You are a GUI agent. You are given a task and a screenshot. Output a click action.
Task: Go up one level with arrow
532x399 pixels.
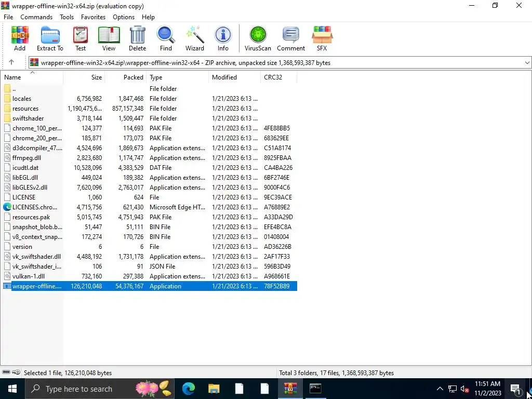point(11,62)
